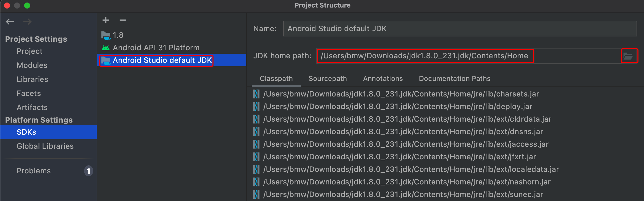The image size is (644, 201).
Task: Click the 1.8 JDK folder icon
Action: pyautogui.click(x=106, y=35)
